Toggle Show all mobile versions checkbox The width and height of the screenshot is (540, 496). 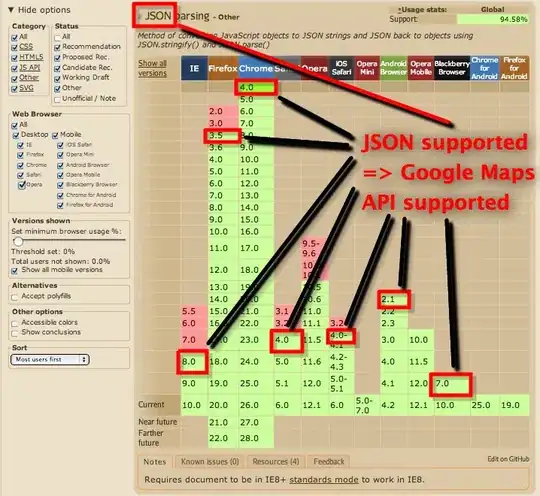pyautogui.click(x=14, y=271)
